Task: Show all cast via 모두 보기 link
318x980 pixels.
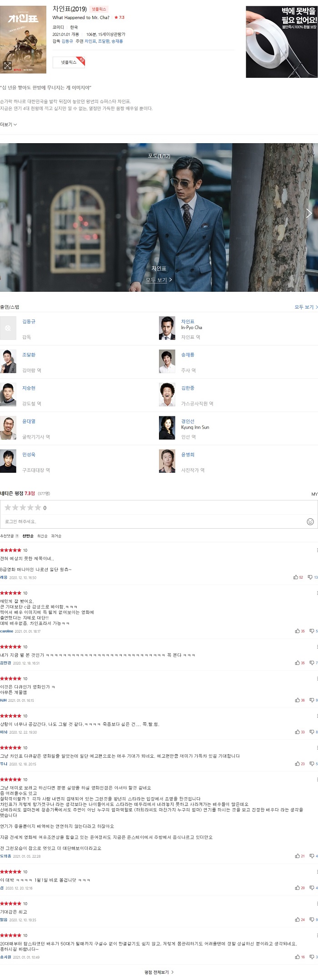Action: tap(306, 307)
